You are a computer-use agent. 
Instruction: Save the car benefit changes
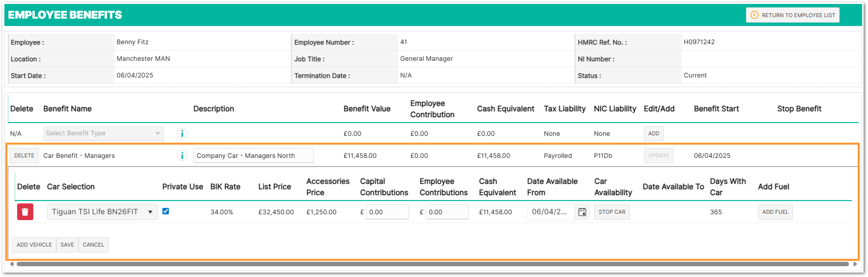click(67, 245)
